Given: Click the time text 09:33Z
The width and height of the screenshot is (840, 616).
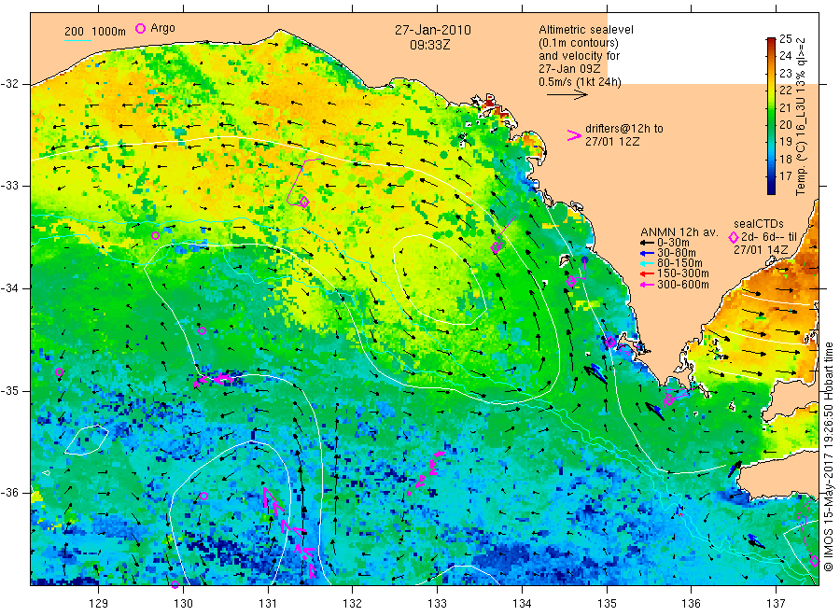Looking at the screenshot, I should (430, 45).
